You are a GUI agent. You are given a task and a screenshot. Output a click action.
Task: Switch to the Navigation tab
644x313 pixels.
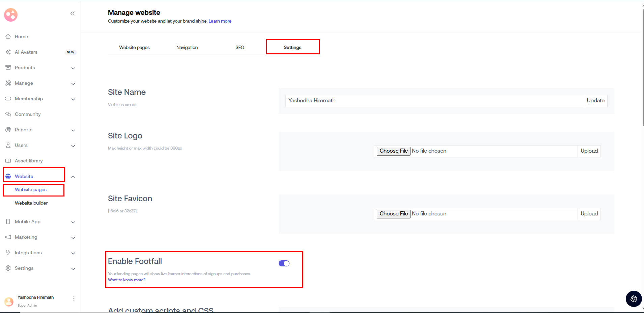[x=187, y=47]
